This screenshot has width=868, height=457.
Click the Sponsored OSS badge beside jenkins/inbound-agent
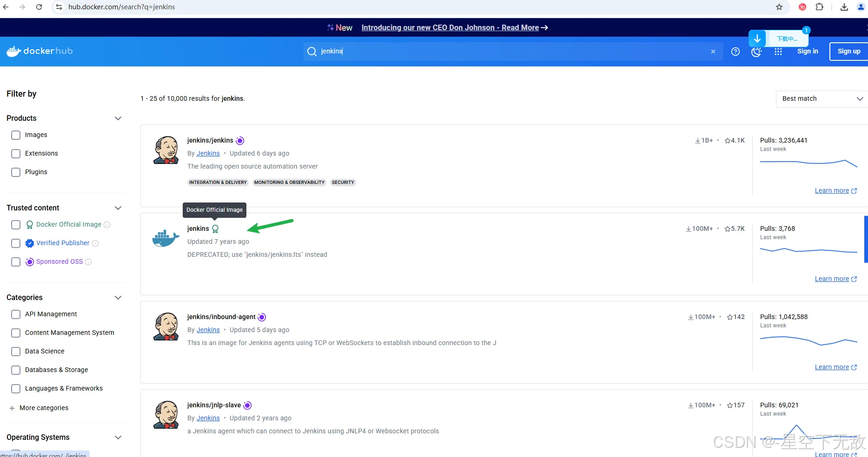point(262,317)
